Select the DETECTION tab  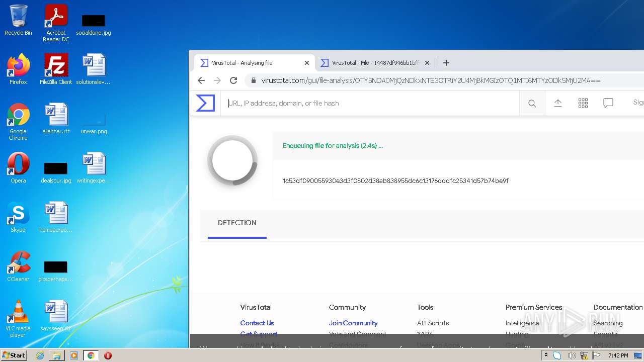[237, 223]
